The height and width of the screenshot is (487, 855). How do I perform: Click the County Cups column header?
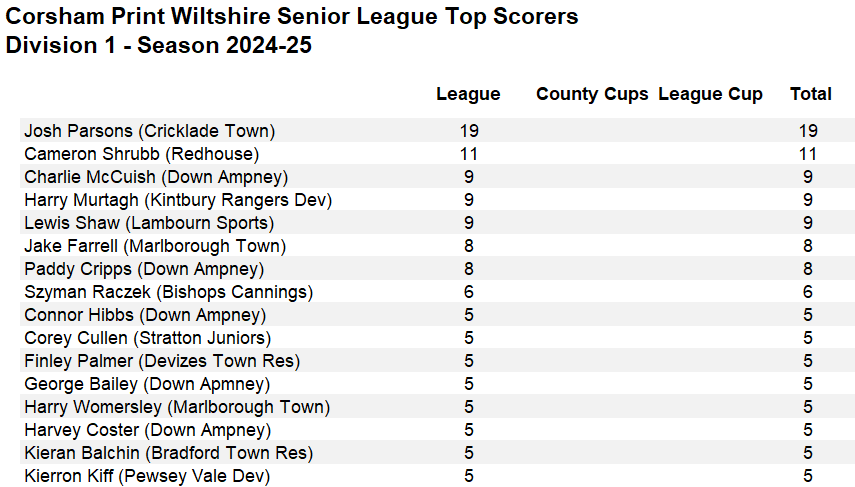coord(592,94)
